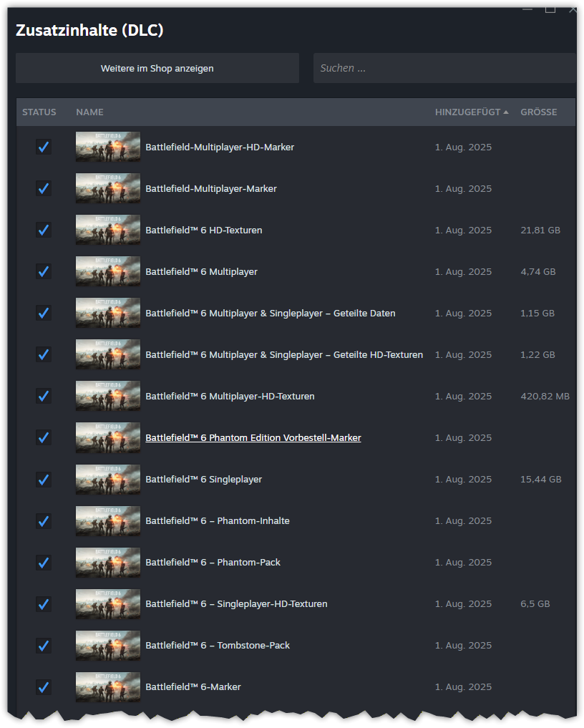Click Battlefield 6 Multiplayer name text

tap(202, 271)
